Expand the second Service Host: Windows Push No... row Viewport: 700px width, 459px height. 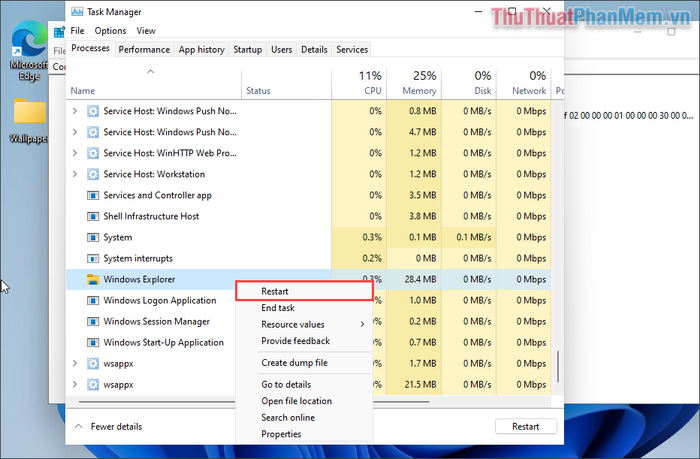click(75, 132)
